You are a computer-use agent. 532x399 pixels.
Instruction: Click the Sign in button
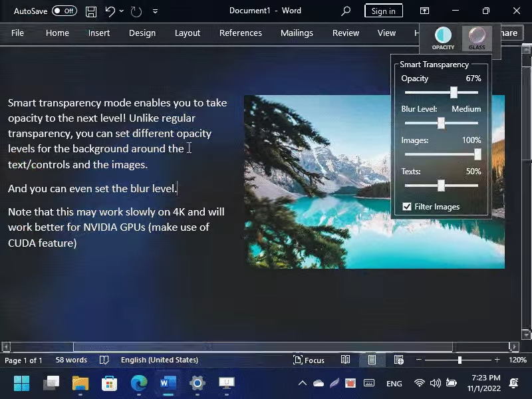(383, 11)
